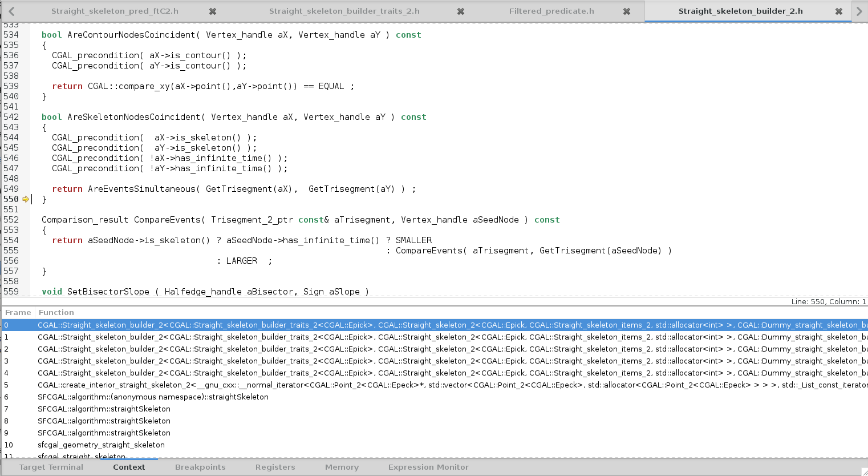Switch to Straight_skeleton_pred_ftC2.h tab
The image size is (868, 476).
click(115, 11)
